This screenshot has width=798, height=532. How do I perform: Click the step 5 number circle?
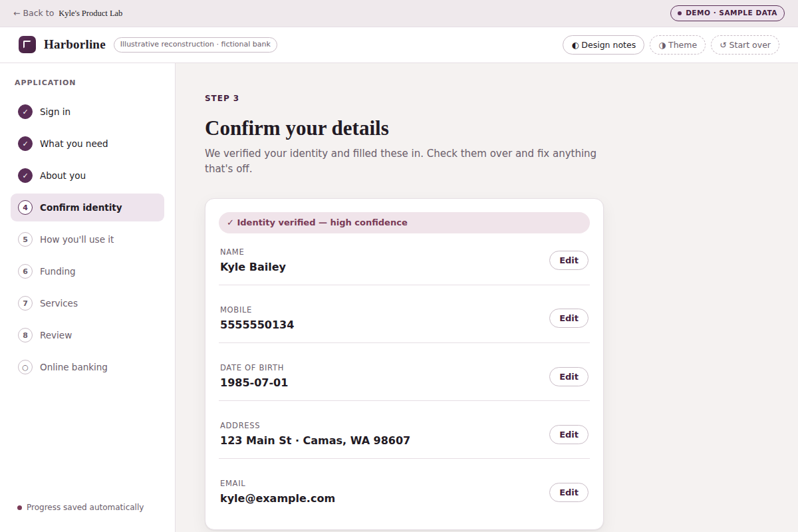click(x=25, y=239)
